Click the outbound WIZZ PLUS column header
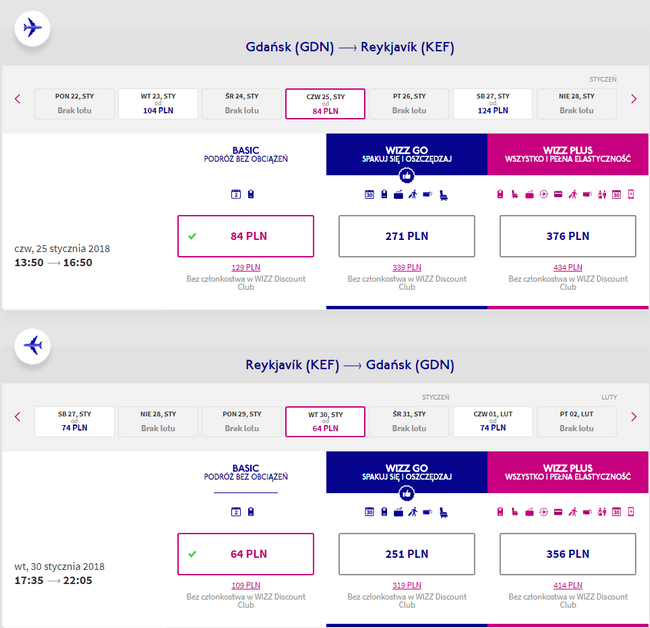The width and height of the screenshot is (650, 628). pos(568,154)
